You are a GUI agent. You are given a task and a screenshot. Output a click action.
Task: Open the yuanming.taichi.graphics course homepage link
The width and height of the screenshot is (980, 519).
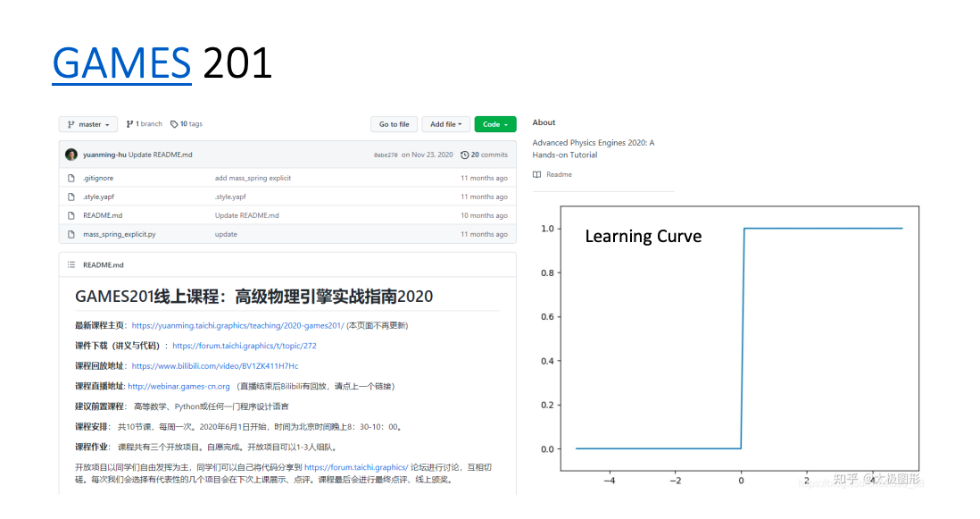(237, 326)
